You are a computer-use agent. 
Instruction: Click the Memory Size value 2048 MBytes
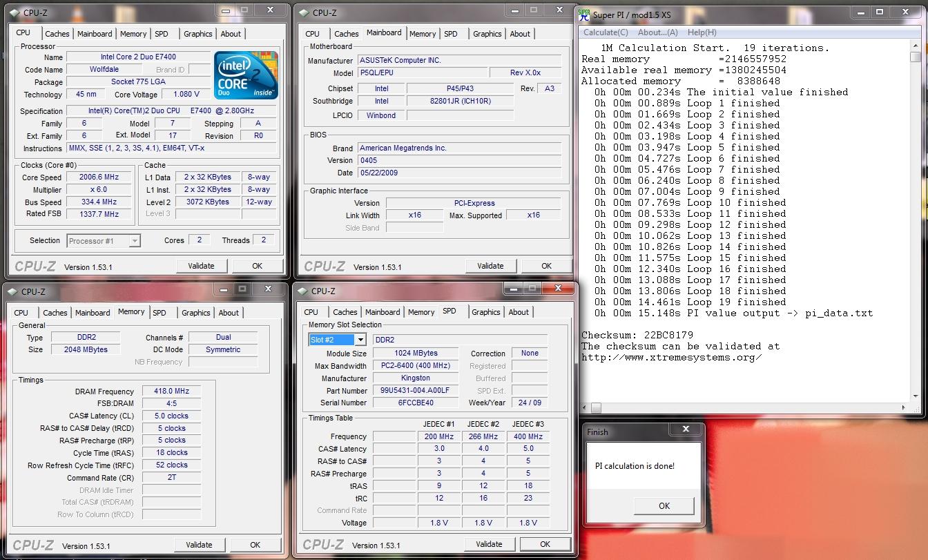click(86, 349)
